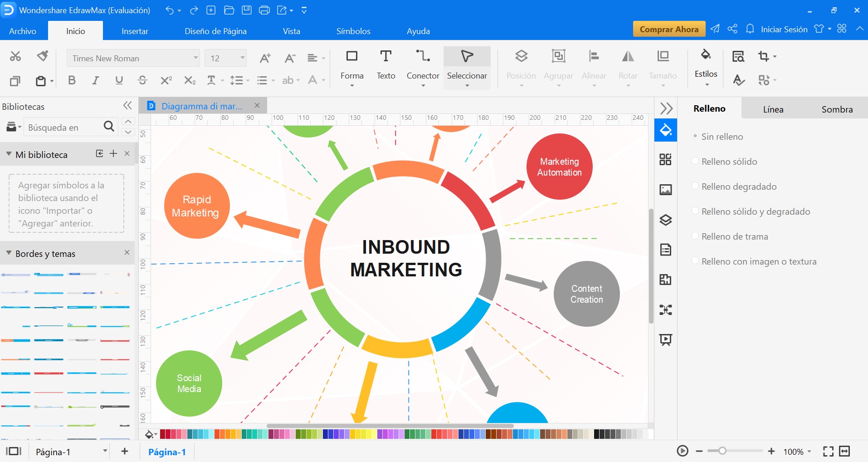
Task: Select the Forma shape tool
Action: pos(352,67)
